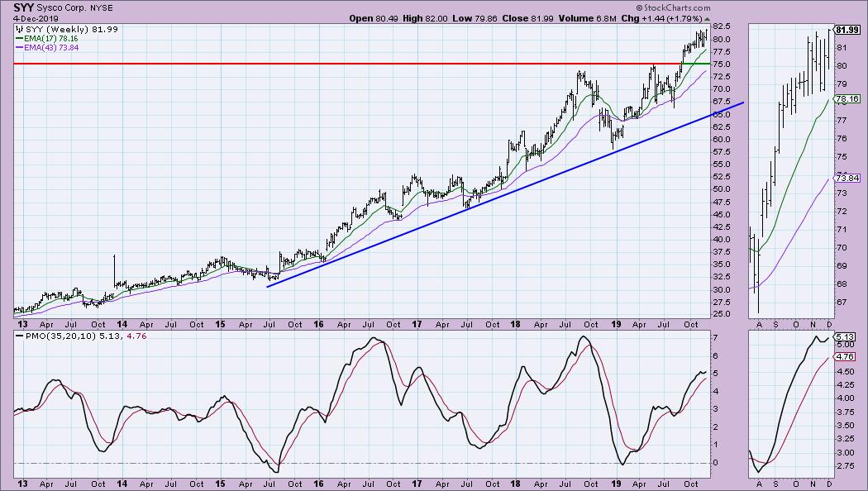The width and height of the screenshot is (868, 491).
Task: Click the 27.5 price axis label
Action: 720,303
